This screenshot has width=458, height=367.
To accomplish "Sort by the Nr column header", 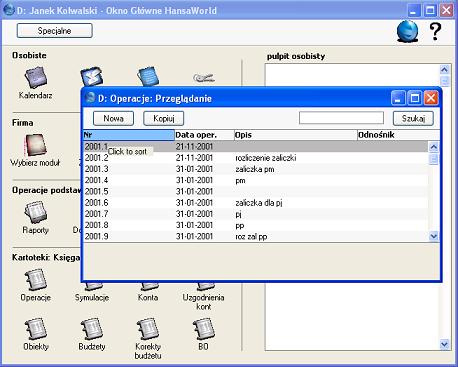I will point(129,135).
